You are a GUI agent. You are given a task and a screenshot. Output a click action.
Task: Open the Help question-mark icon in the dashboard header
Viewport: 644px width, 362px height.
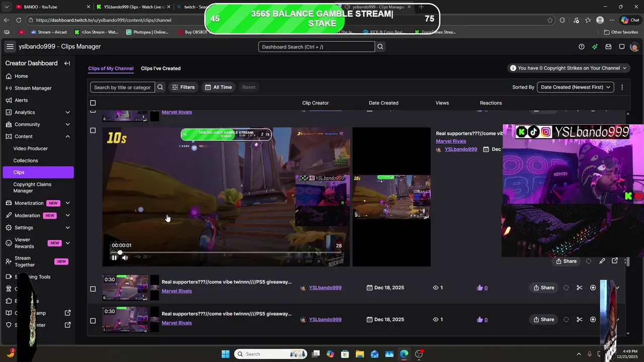point(582,47)
